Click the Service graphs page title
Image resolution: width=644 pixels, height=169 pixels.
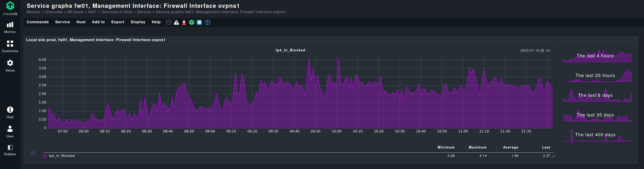tap(133, 6)
